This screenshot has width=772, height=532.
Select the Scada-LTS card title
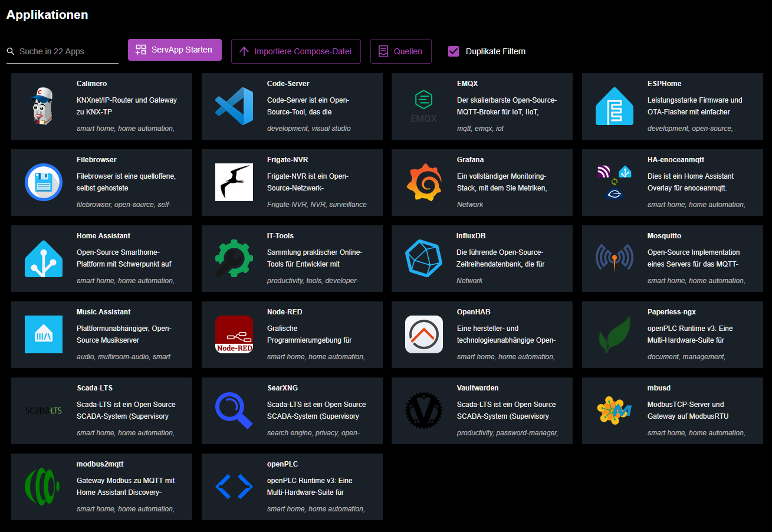(95, 388)
